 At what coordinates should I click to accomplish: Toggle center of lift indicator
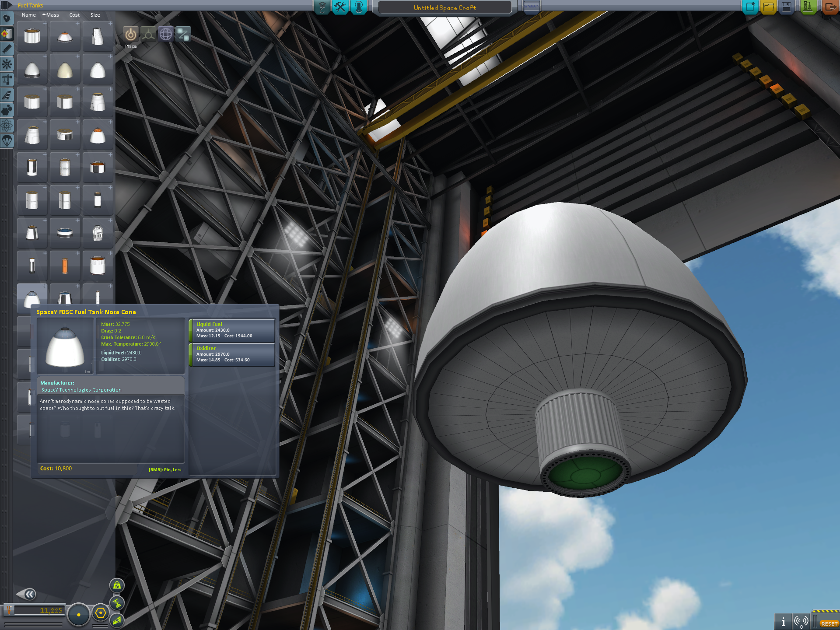(117, 620)
